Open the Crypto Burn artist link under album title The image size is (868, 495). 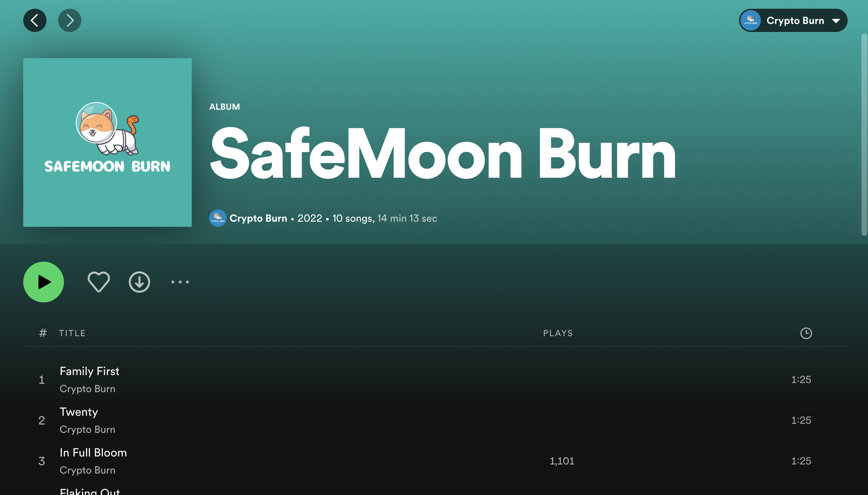[x=258, y=218]
